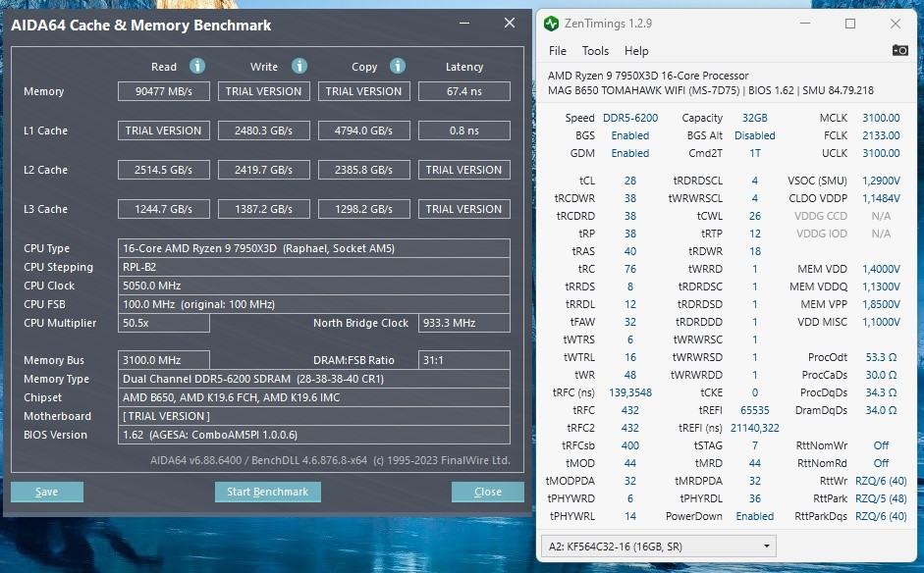The height and width of the screenshot is (573, 924).
Task: Click the ZenTimings app logo icon
Action: click(x=551, y=24)
